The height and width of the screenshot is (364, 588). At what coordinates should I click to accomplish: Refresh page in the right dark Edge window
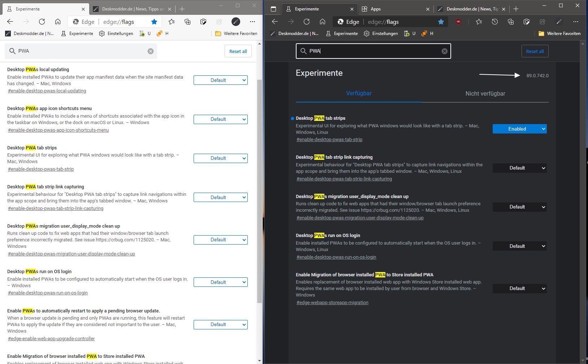pos(307,22)
